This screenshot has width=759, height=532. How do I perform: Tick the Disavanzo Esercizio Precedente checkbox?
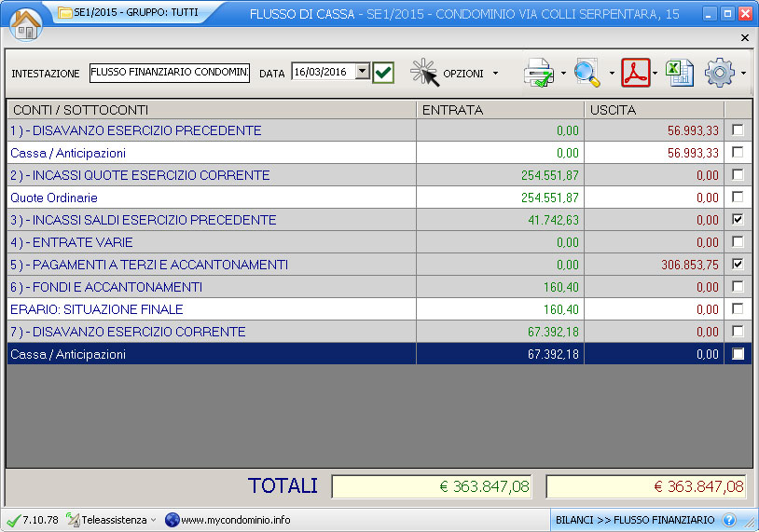(x=738, y=130)
